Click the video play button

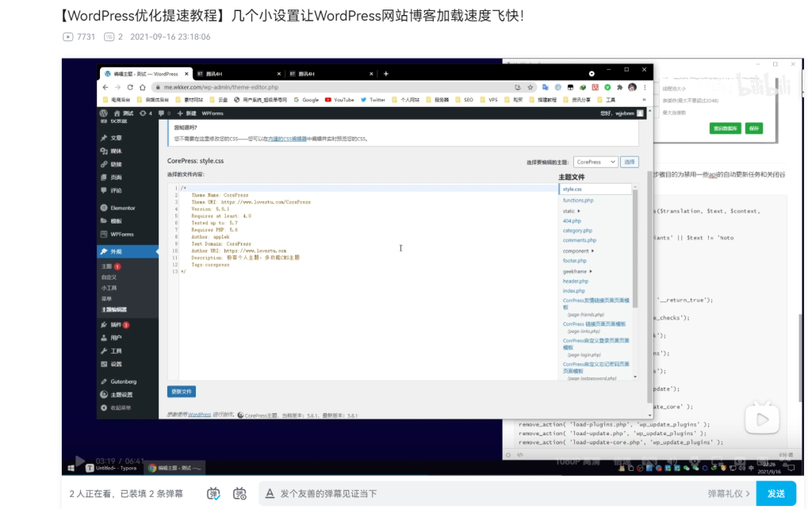pos(80,461)
